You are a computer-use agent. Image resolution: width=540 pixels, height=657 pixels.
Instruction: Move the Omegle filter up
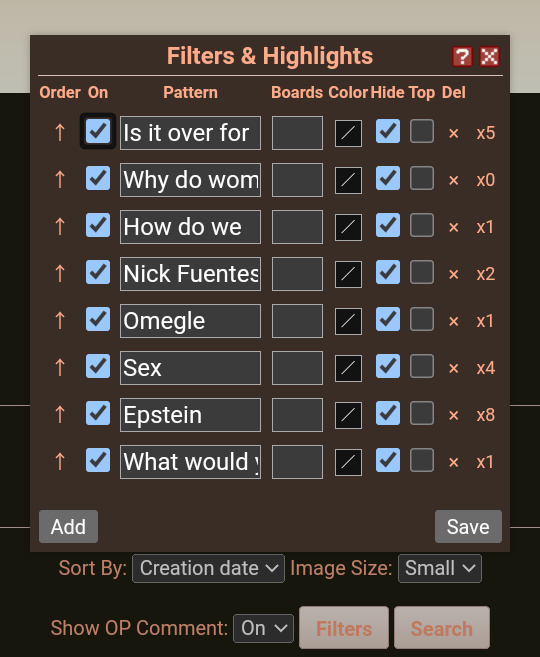pyautogui.click(x=60, y=321)
